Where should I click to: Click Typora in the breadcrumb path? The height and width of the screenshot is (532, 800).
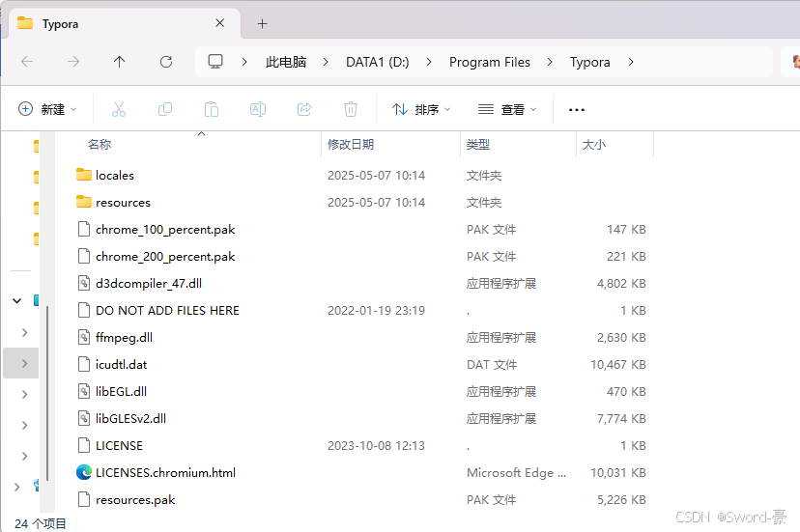point(589,62)
